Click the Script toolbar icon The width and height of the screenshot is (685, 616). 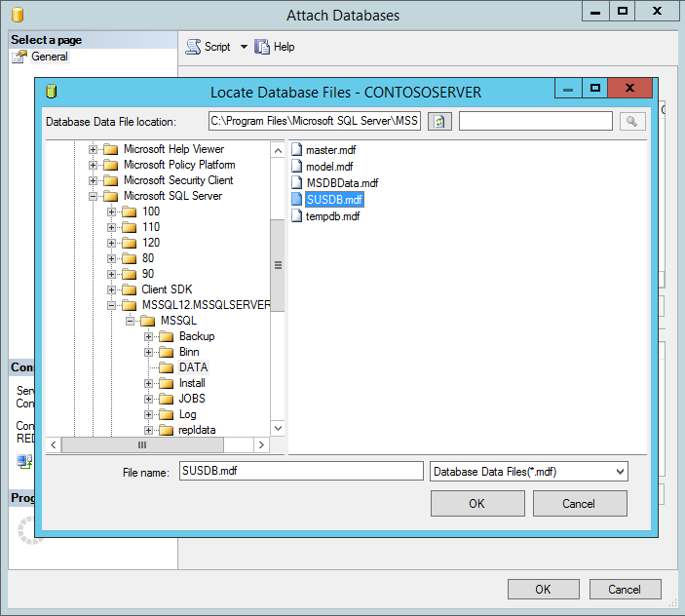point(193,47)
